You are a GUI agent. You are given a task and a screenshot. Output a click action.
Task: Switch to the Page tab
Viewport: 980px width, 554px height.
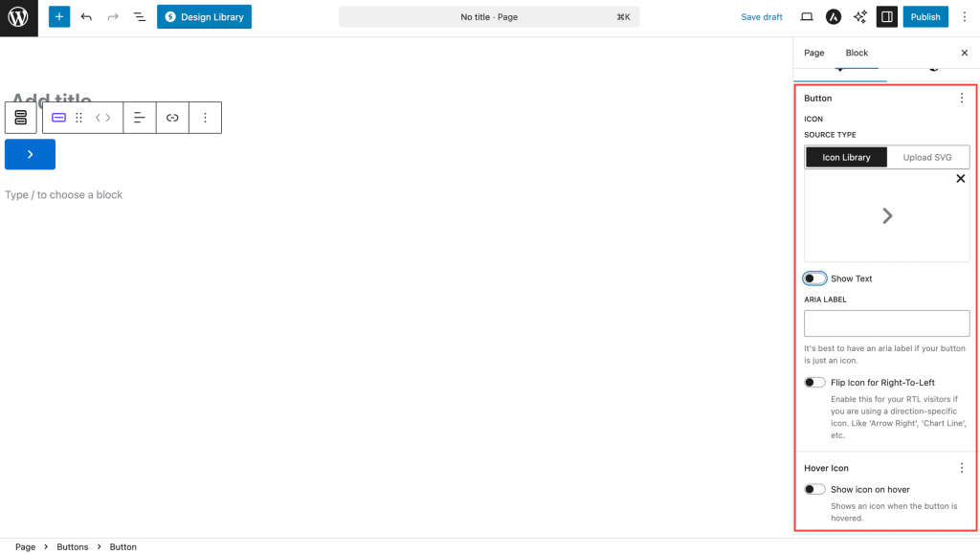tap(813, 53)
